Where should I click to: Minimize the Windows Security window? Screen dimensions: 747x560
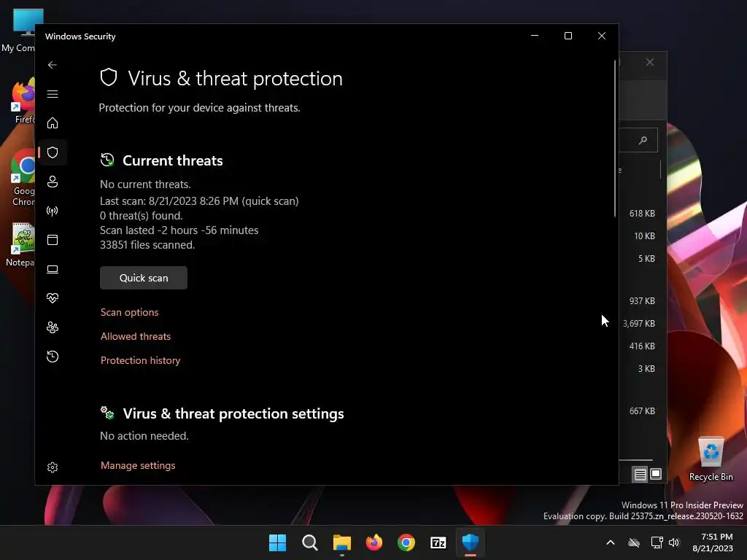click(x=535, y=36)
